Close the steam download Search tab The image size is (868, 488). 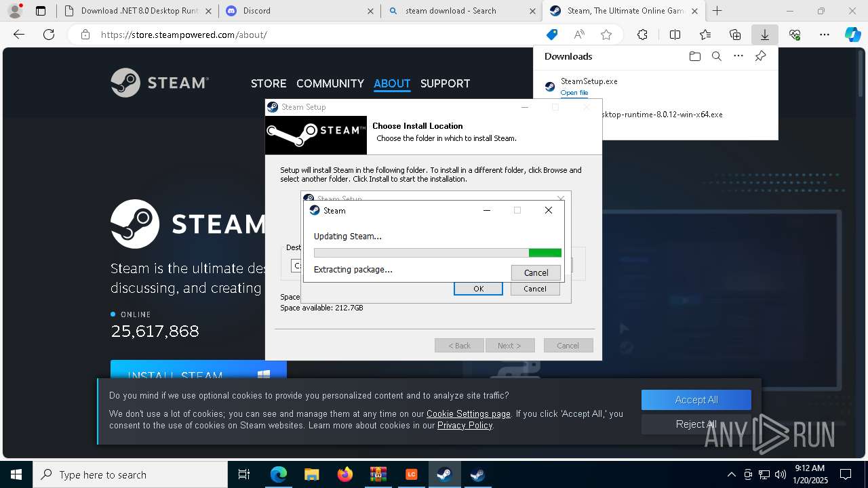point(532,11)
